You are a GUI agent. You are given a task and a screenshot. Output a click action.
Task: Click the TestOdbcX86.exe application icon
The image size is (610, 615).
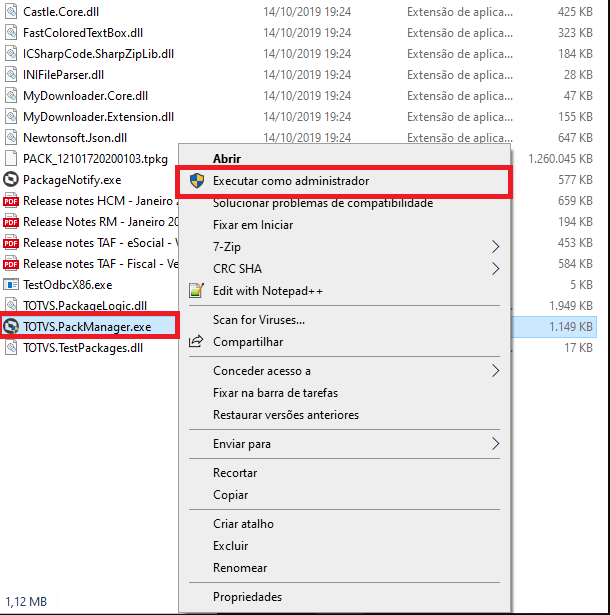click(11, 285)
